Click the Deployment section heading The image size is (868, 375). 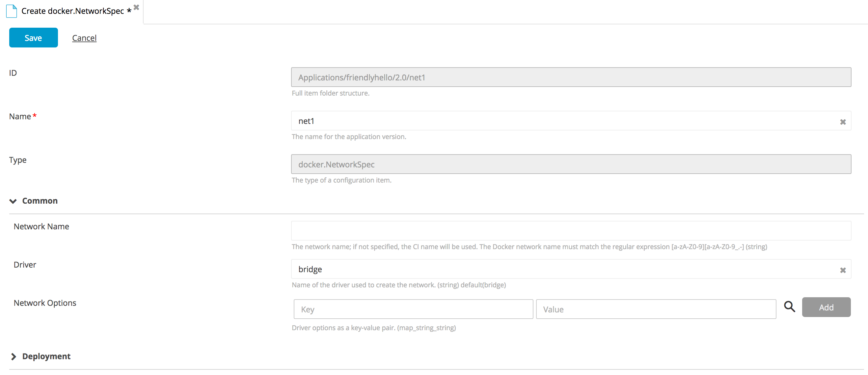(46, 356)
